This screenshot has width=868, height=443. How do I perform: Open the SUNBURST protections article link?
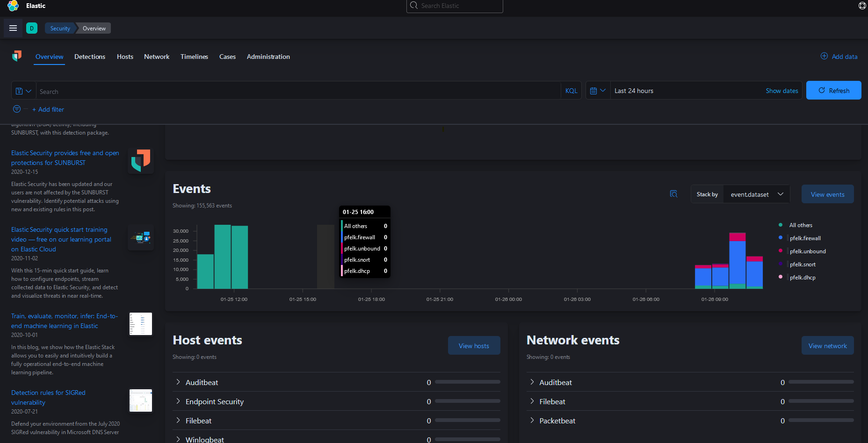(x=65, y=158)
